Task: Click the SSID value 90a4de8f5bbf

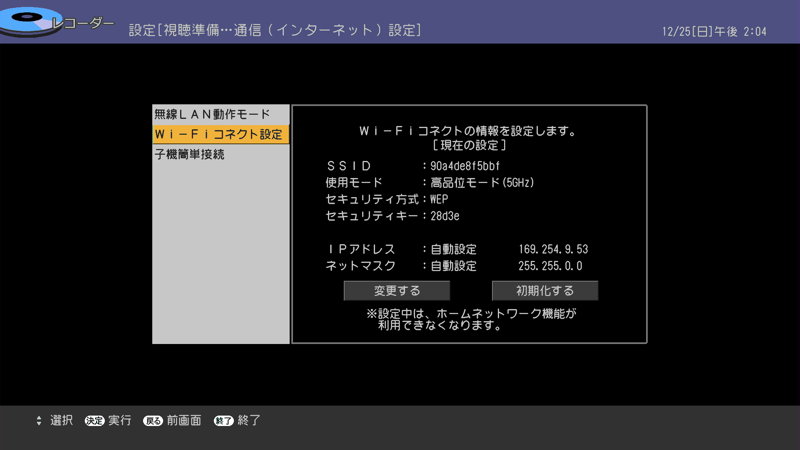Action: pos(465,165)
